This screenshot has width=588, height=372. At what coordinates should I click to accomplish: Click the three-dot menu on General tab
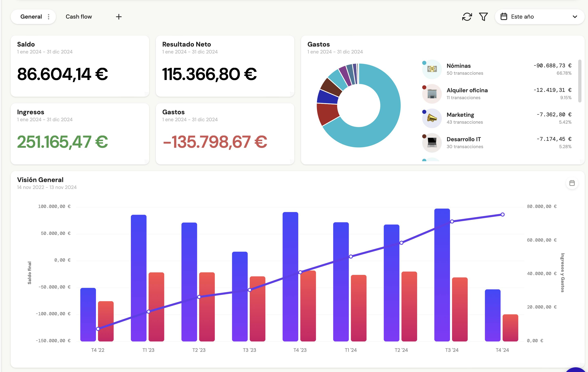(x=49, y=17)
